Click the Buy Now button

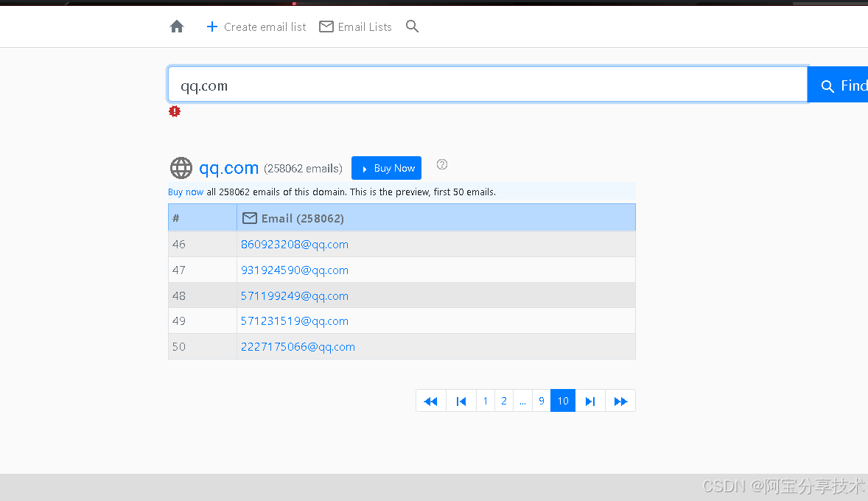tap(386, 168)
